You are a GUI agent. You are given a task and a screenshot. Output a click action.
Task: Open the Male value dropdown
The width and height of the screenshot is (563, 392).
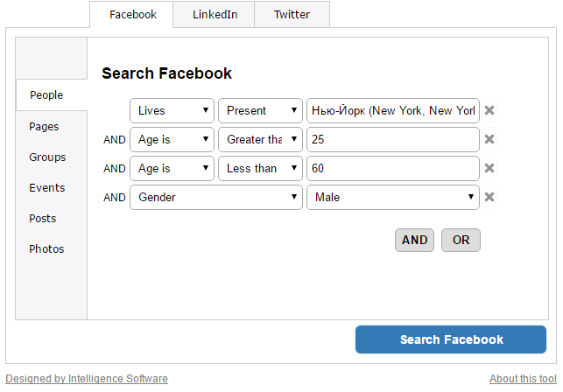point(393,197)
